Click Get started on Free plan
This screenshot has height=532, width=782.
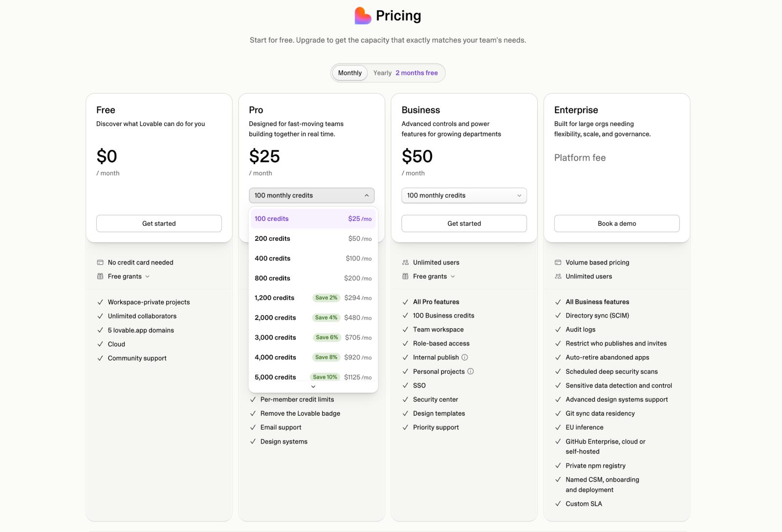coord(159,223)
